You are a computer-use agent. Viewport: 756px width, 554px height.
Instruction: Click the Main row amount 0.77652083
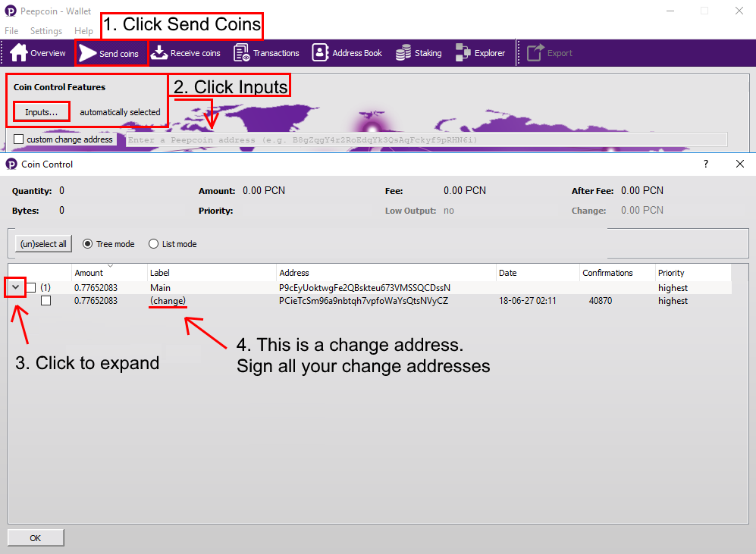coord(96,287)
